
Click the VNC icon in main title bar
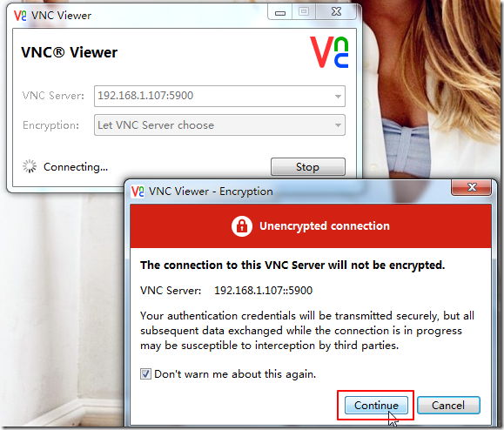(20, 16)
